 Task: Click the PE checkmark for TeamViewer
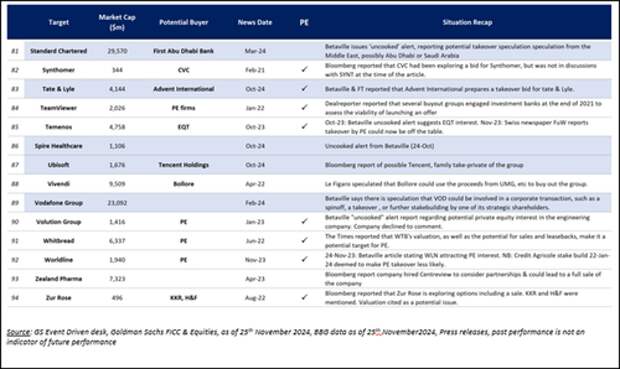click(304, 107)
